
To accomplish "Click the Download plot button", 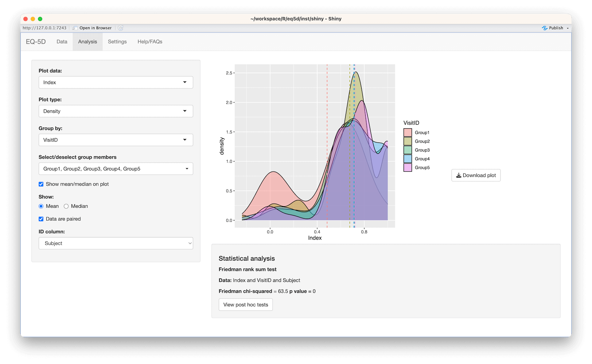I will point(476,175).
